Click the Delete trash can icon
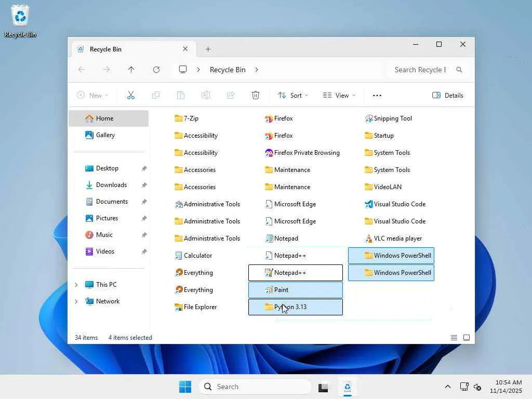 click(256, 96)
